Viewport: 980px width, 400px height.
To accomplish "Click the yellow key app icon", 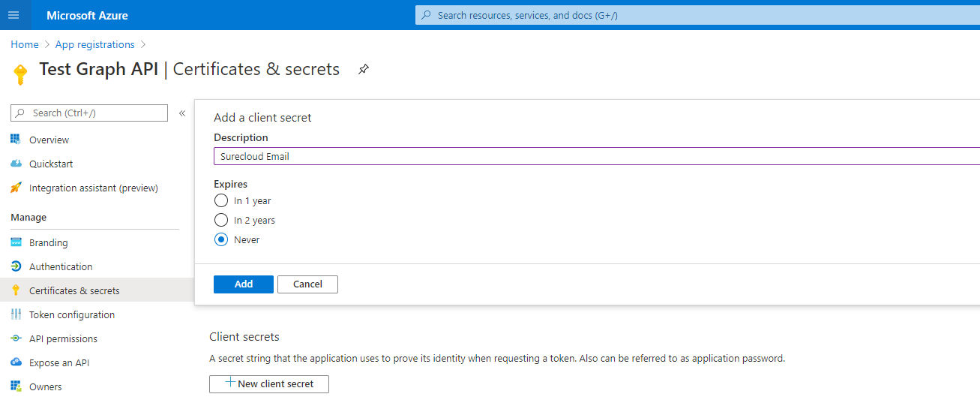I will point(20,74).
